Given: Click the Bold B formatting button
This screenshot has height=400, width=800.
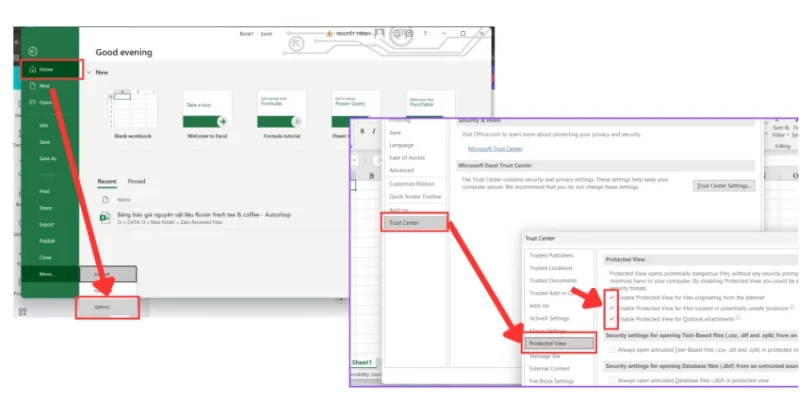Looking at the screenshot, I should (362, 132).
